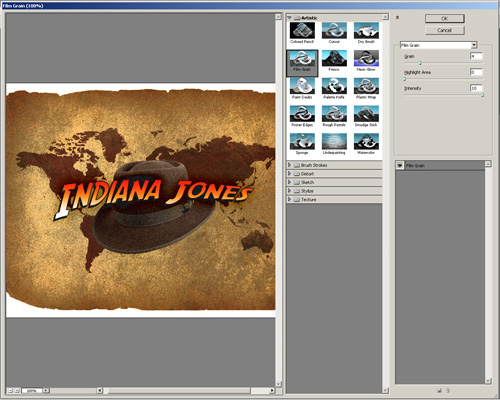The width and height of the screenshot is (500, 400).
Task: Select the Film Grain filter thumbnail
Action: 302,63
